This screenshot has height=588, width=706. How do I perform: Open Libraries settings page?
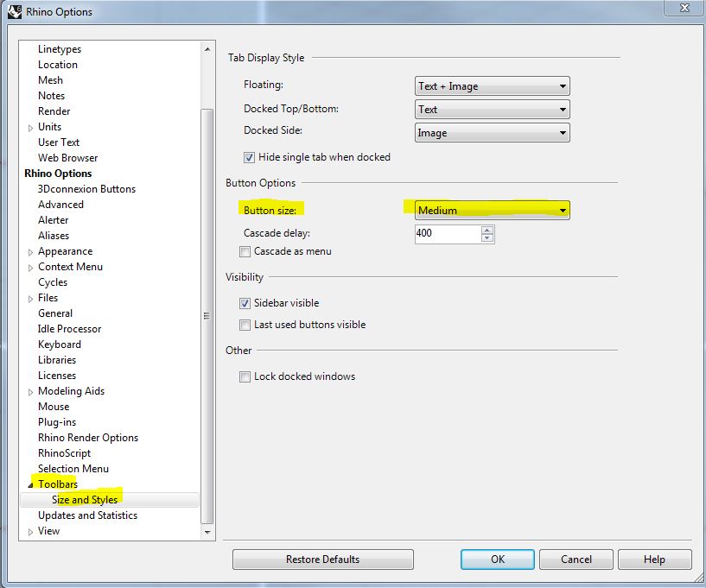pyautogui.click(x=57, y=360)
